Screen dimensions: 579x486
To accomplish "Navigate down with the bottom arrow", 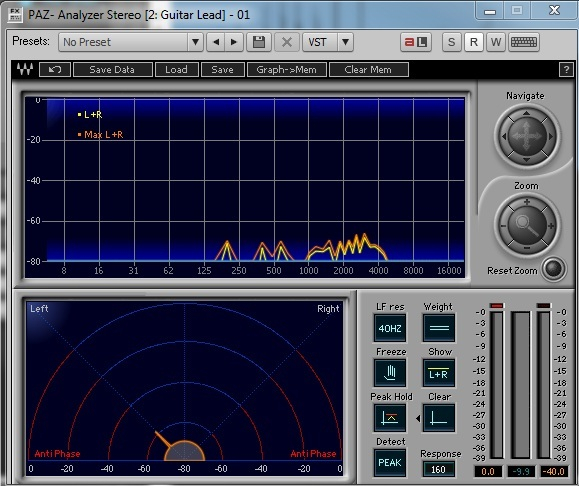I will pyautogui.click(x=527, y=160).
